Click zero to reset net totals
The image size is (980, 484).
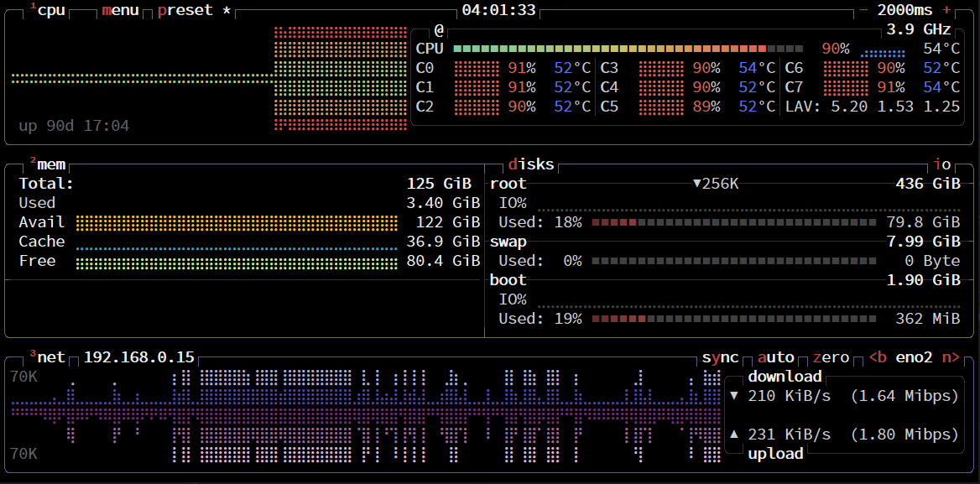(x=831, y=358)
